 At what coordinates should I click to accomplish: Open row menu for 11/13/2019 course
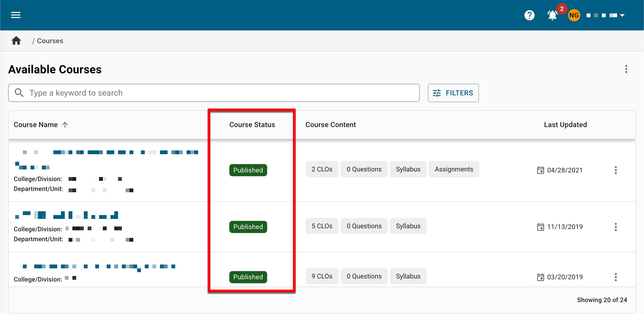click(616, 227)
